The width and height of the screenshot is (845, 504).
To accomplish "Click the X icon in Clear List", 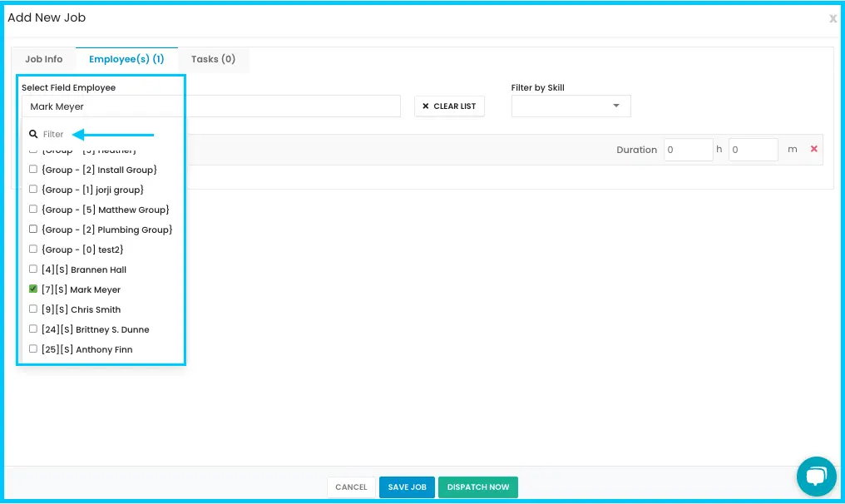I will coord(425,106).
